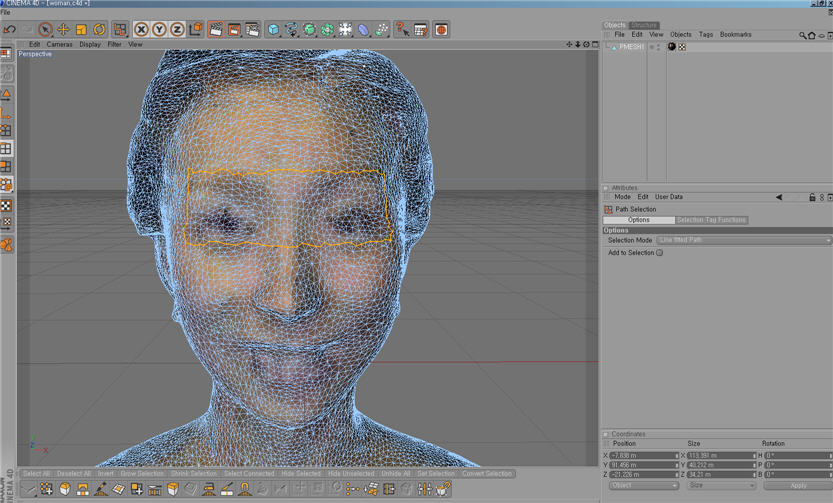Open User Data menu in Attributes

pos(669,197)
